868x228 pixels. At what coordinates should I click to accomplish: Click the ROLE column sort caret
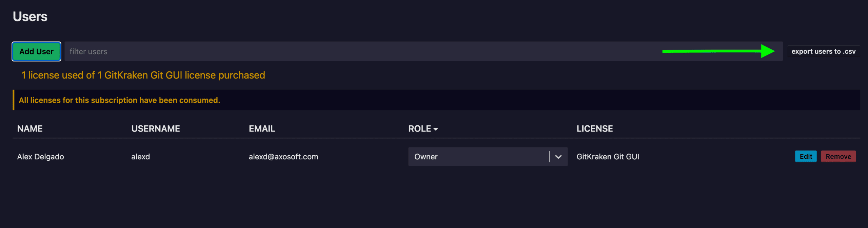pos(436,129)
